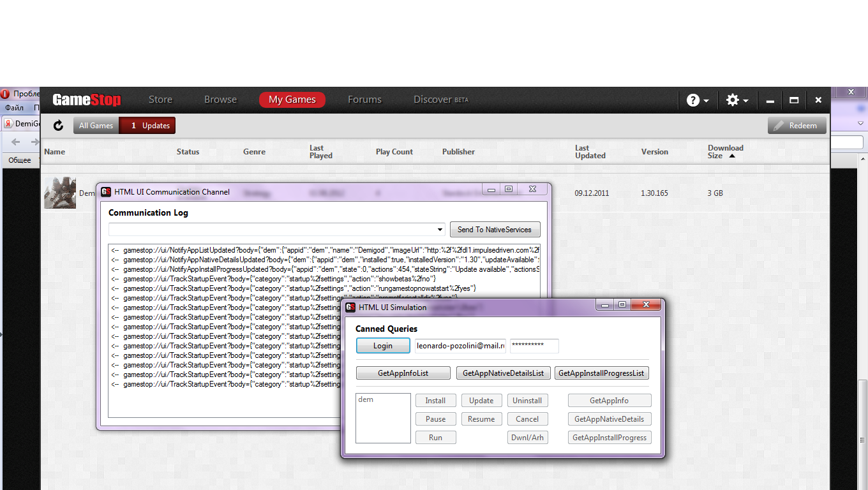Click the Redeem button
This screenshot has width=868, height=490.
click(x=797, y=126)
